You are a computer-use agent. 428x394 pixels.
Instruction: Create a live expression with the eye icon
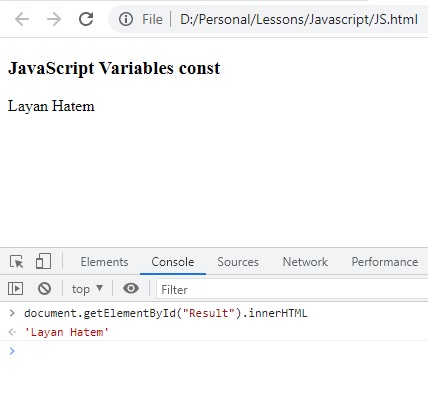[x=131, y=288]
